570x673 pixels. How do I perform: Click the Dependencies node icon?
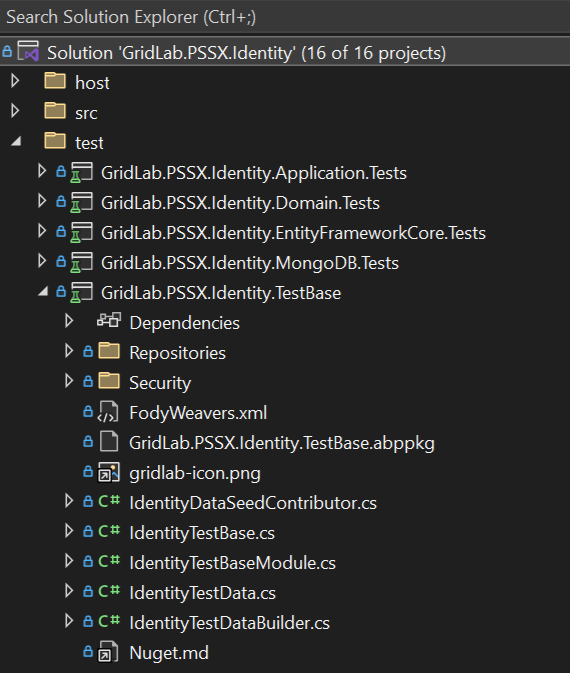click(x=109, y=321)
